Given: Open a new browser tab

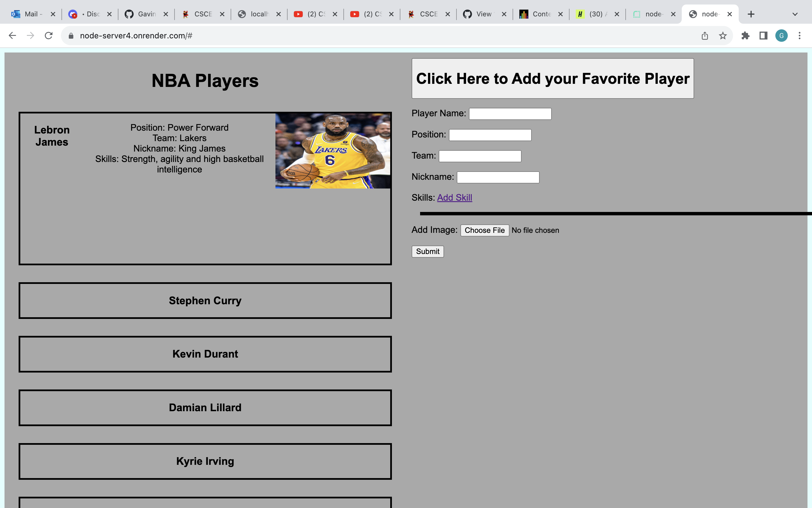Looking at the screenshot, I should 751,14.
